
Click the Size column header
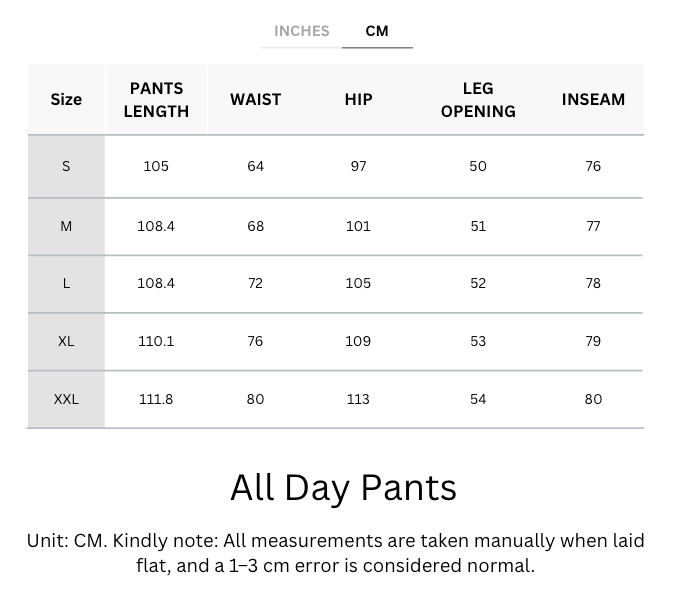(x=66, y=99)
